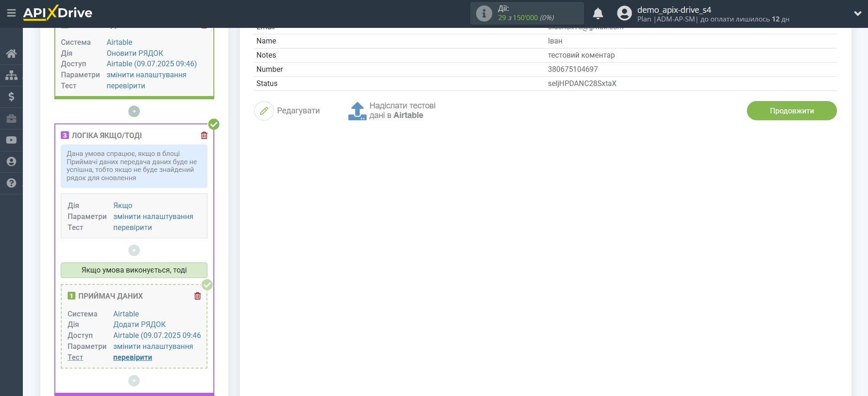Select the Notes value тестовий коментар
This screenshot has height=396, width=868.
click(581, 55)
